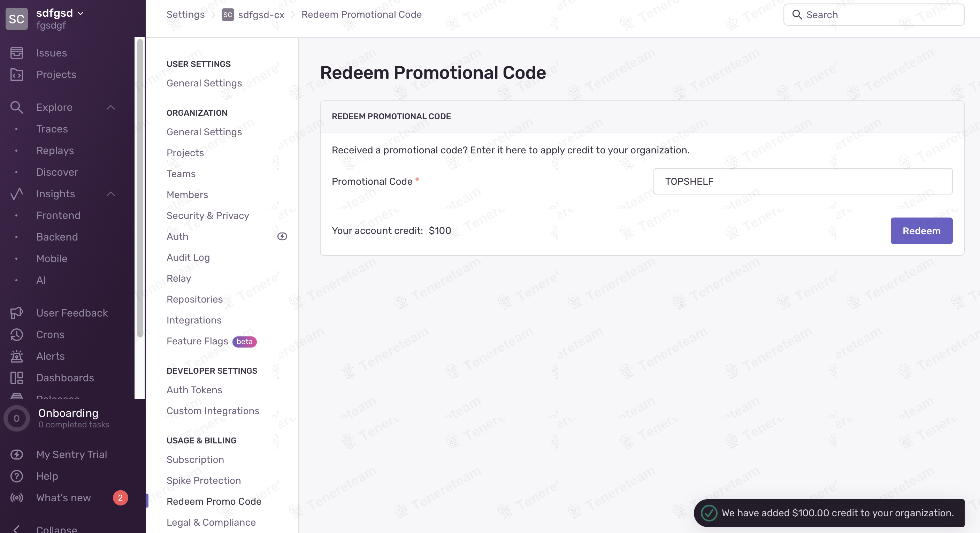
Task: Select Security & Privacy settings item
Action: tap(208, 215)
